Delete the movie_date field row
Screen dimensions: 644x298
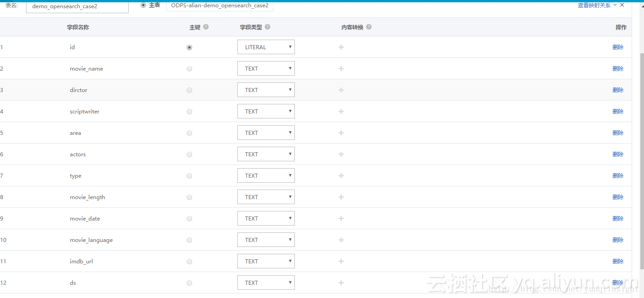click(618, 219)
